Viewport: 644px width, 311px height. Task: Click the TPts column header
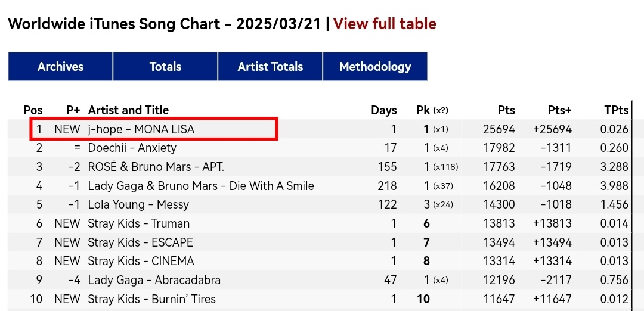[616, 110]
